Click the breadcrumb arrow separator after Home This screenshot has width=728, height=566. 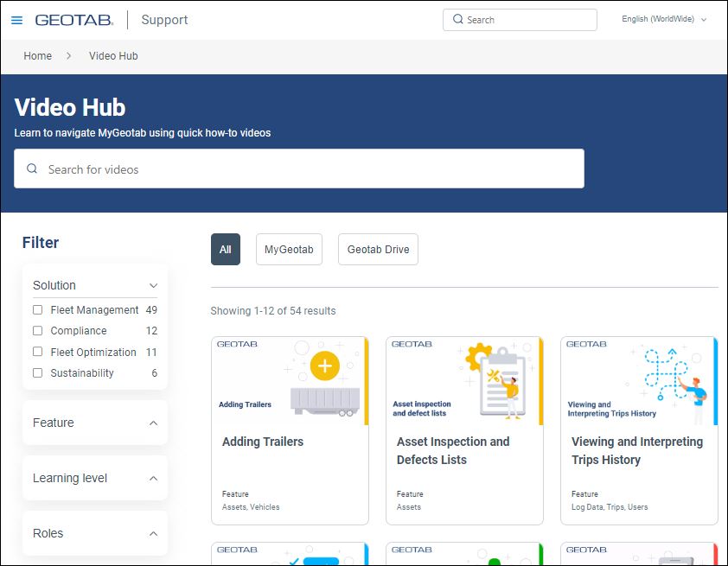click(68, 55)
